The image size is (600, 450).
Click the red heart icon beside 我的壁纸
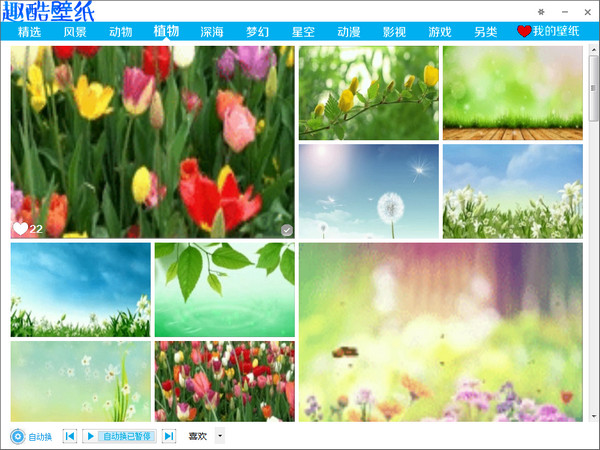click(x=524, y=31)
